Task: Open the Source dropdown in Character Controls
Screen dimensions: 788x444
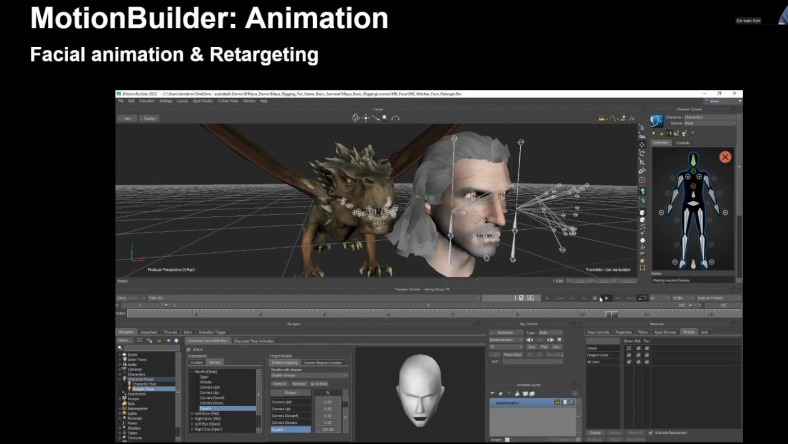Action: point(710,123)
